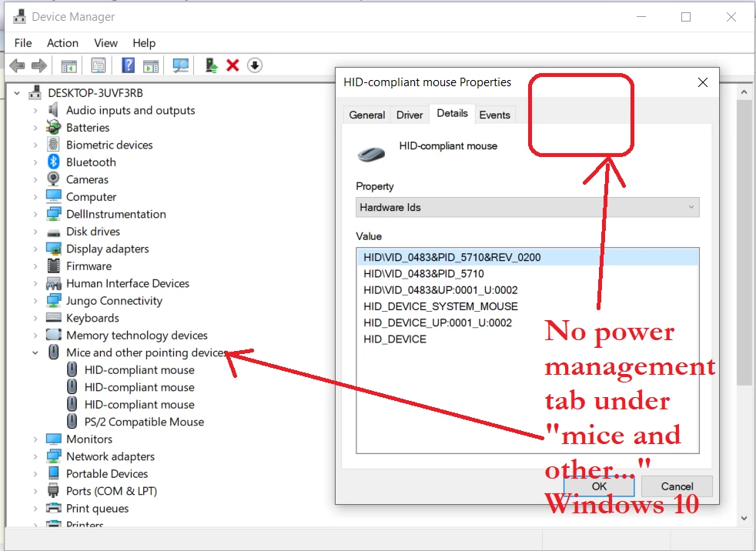
Task: Click the Disk drives icon
Action: tap(54, 232)
